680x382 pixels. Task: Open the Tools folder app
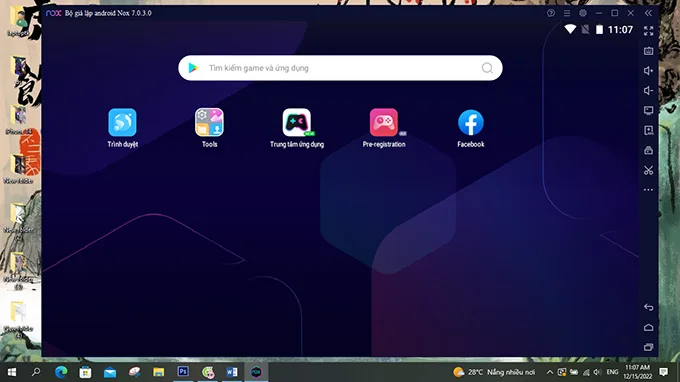(209, 123)
